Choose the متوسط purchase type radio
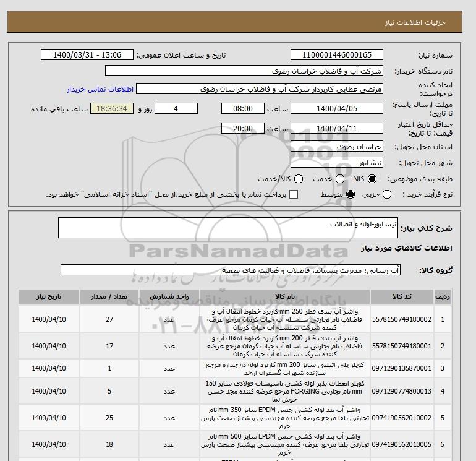The height and width of the screenshot is (461, 476). coord(351,194)
